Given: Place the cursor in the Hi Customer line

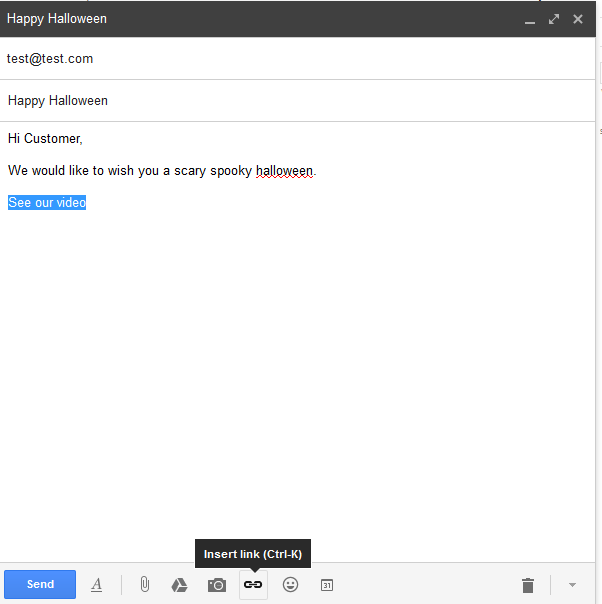Looking at the screenshot, I should point(45,138).
